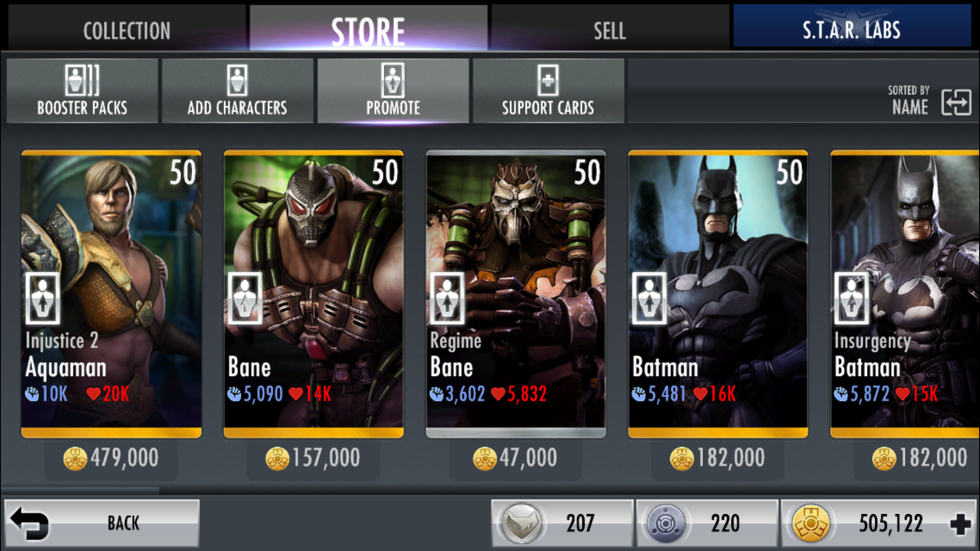
Task: Buy Aquaman promotion for 479,000 coins
Action: pyautogui.click(x=111, y=458)
